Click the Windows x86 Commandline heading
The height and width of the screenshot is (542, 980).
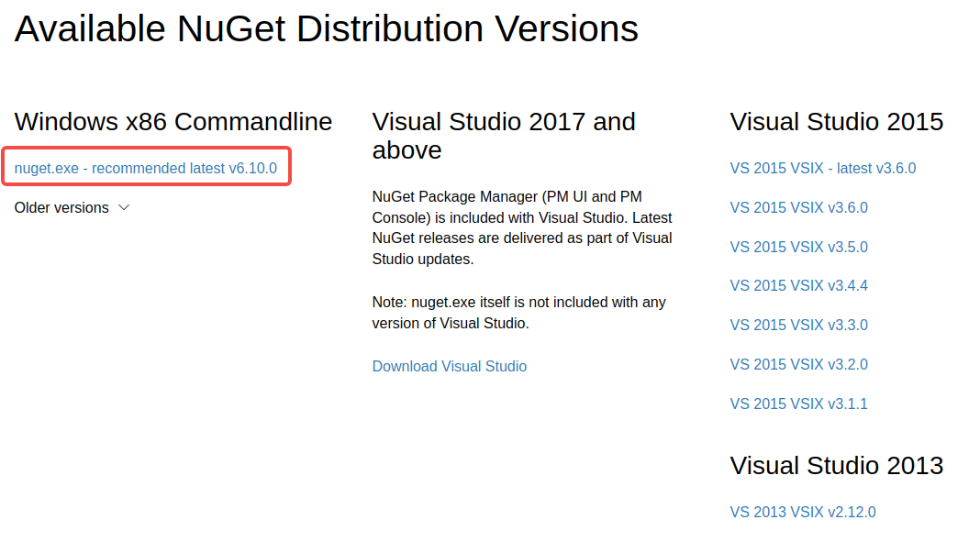click(x=173, y=122)
